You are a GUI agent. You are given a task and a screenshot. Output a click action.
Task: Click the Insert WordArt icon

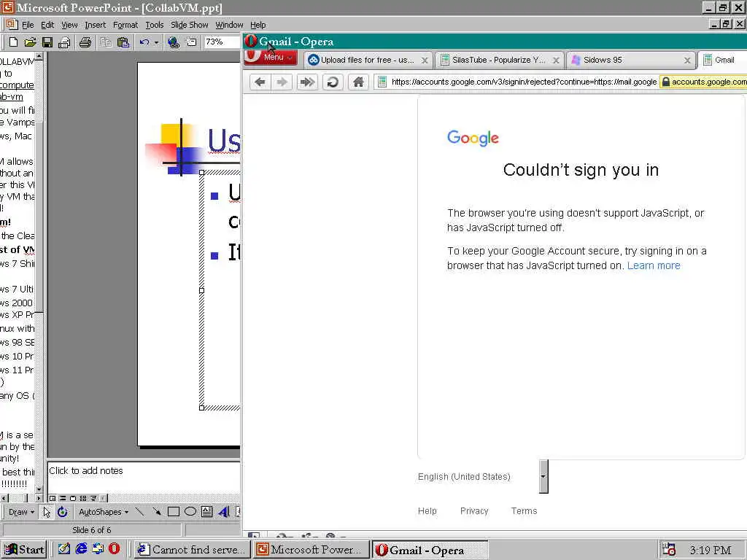coord(223,512)
